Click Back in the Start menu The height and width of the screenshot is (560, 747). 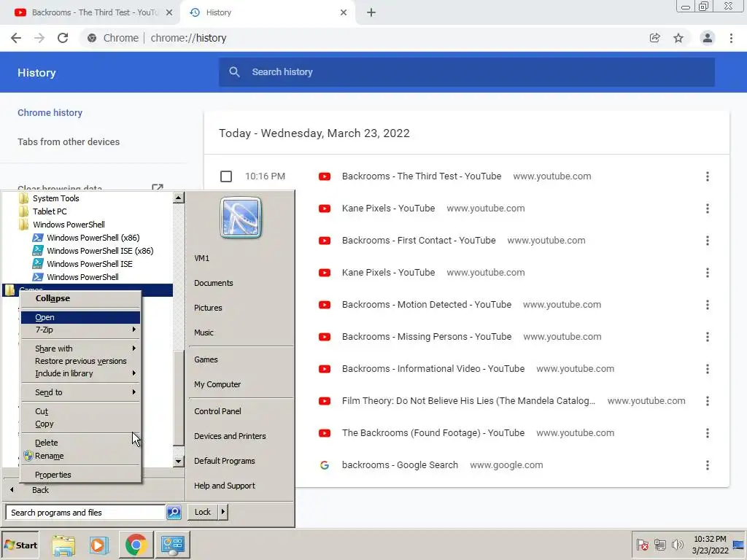tap(41, 490)
